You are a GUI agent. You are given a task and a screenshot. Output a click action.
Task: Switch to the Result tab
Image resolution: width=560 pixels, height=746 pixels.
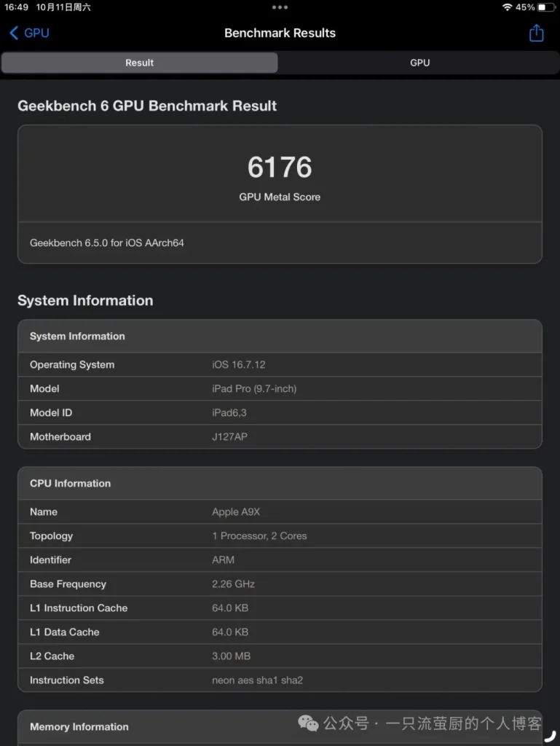pos(139,63)
